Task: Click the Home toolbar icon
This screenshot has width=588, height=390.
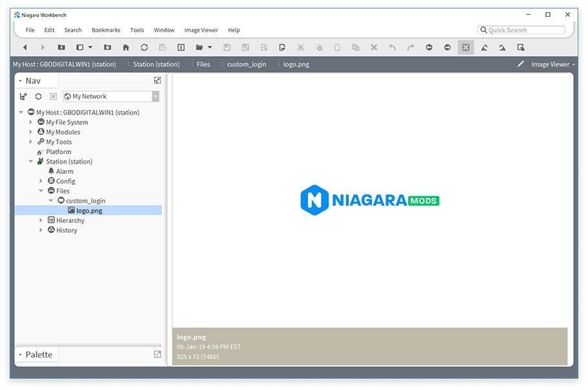Action: coord(126,48)
